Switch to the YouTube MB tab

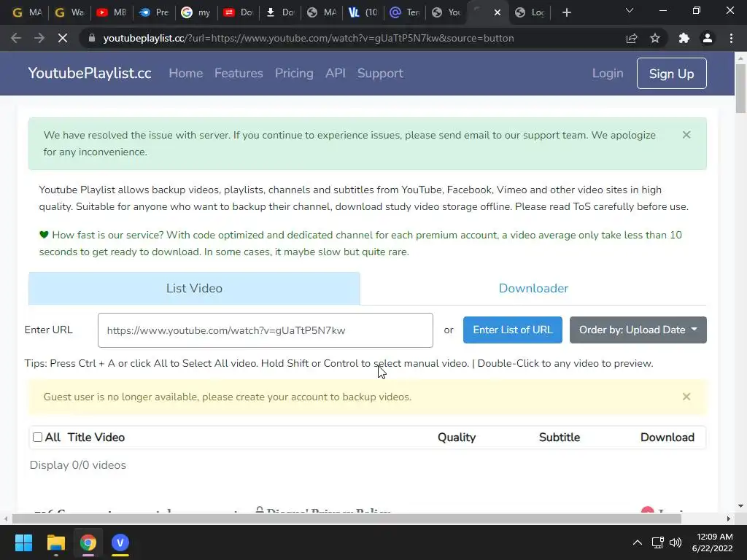tap(111, 12)
